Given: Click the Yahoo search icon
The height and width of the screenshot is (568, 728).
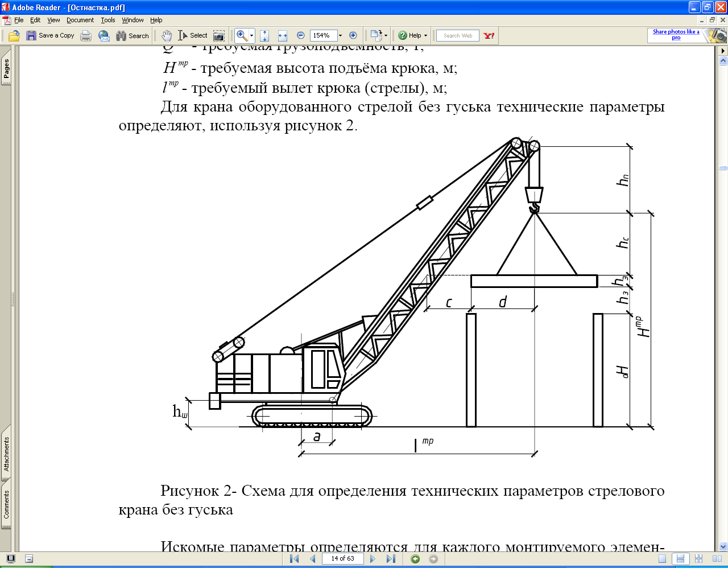Looking at the screenshot, I should pos(489,35).
